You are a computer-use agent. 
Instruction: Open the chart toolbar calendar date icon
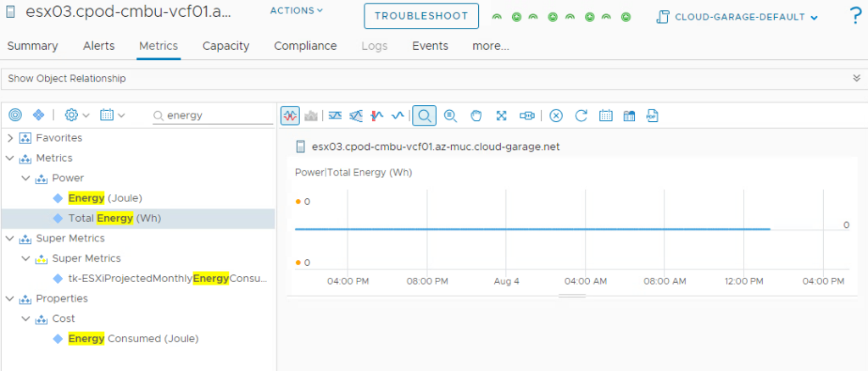(606, 115)
